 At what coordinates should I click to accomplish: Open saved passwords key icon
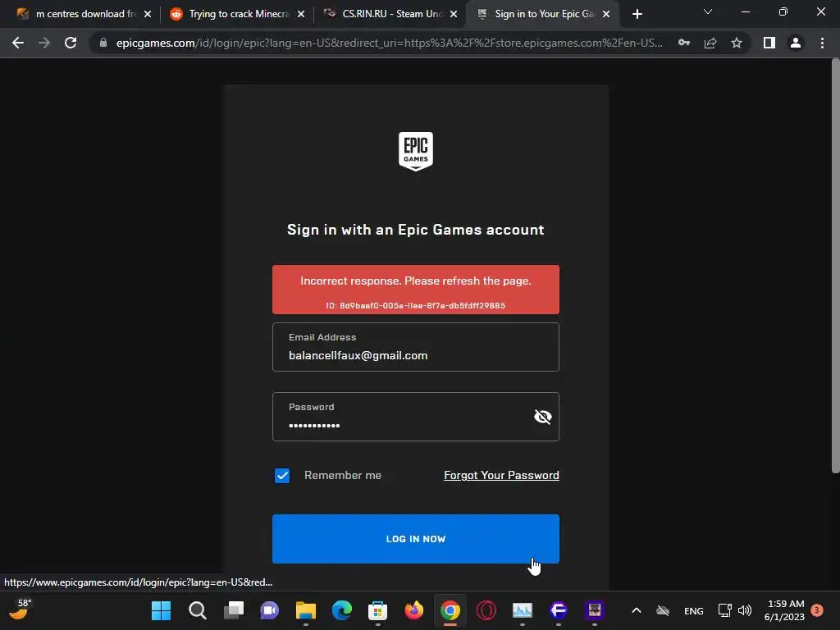coord(684,43)
